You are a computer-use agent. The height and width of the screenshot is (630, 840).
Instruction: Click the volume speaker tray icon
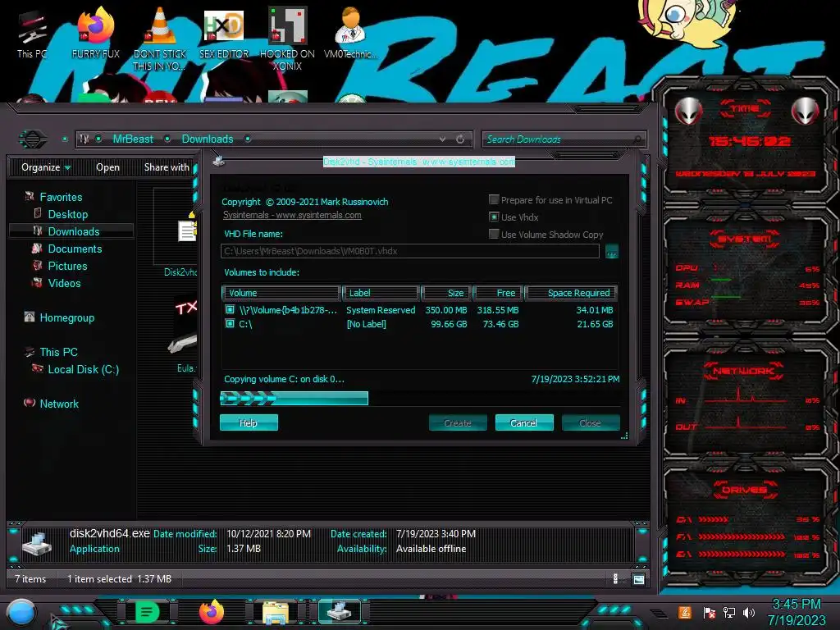pos(749,612)
